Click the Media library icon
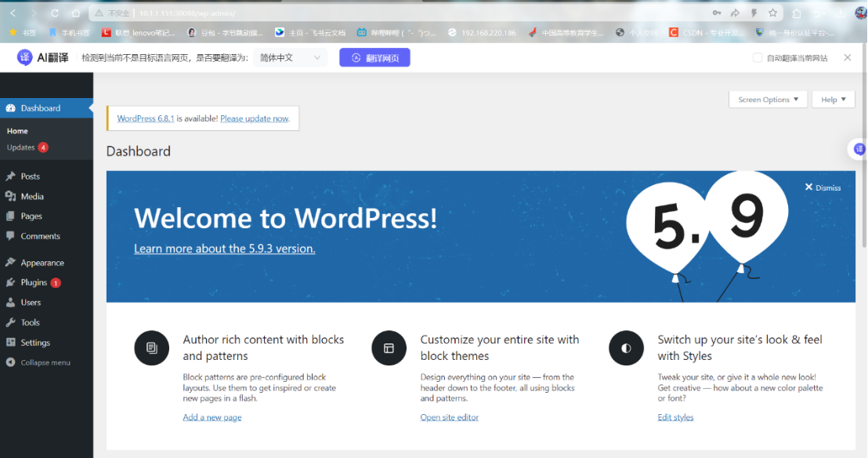The height and width of the screenshot is (458, 868). [x=10, y=196]
